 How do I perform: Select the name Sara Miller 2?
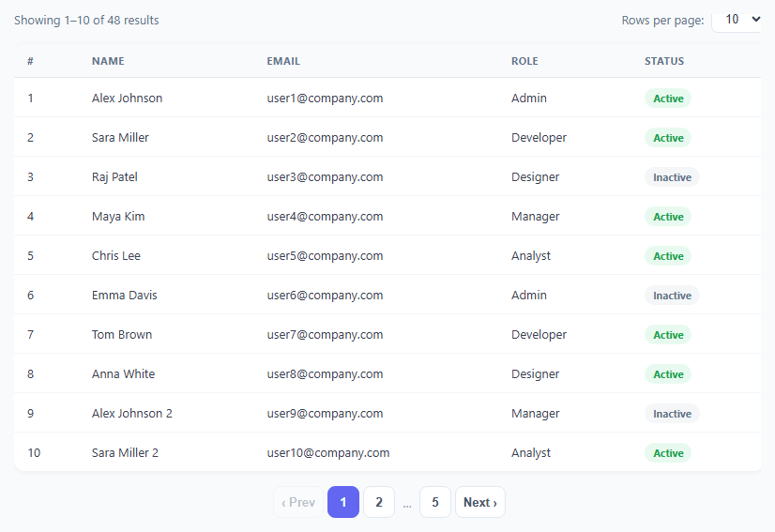click(x=125, y=453)
